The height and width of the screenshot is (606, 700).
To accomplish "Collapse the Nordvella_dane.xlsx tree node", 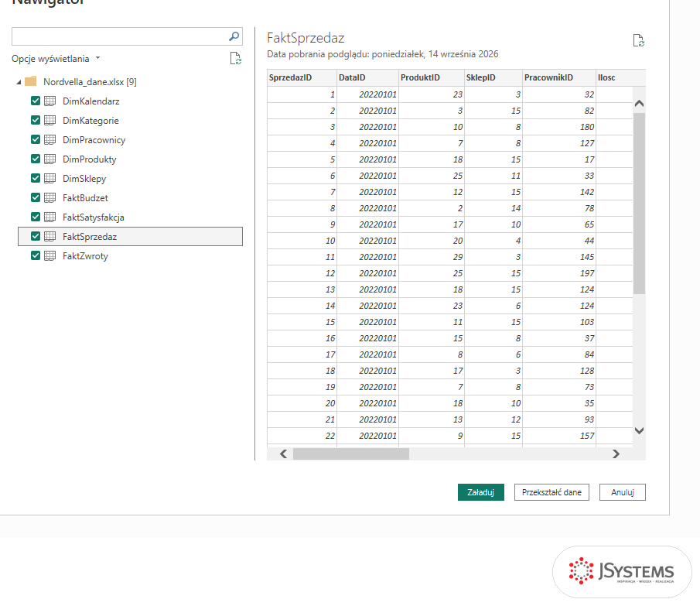I will (19, 82).
